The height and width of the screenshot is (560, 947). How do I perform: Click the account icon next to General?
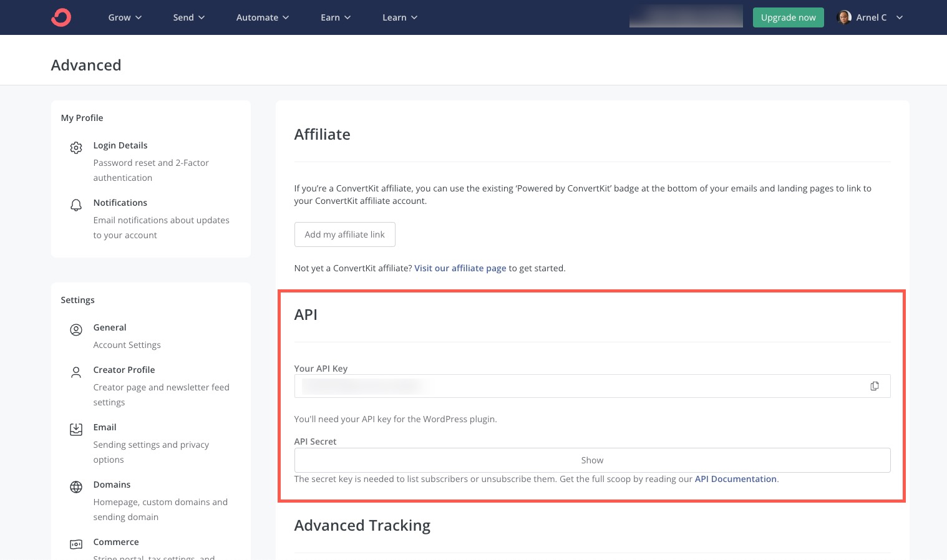click(75, 329)
